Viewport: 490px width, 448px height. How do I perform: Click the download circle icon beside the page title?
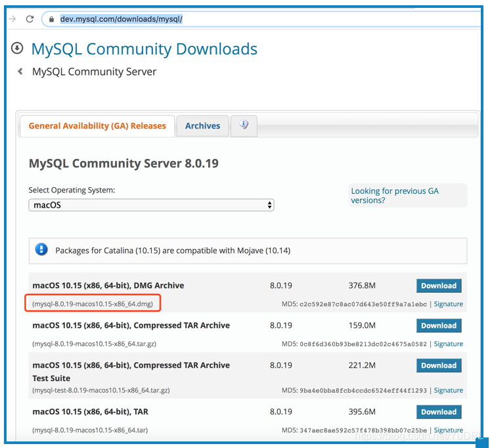tap(17, 49)
